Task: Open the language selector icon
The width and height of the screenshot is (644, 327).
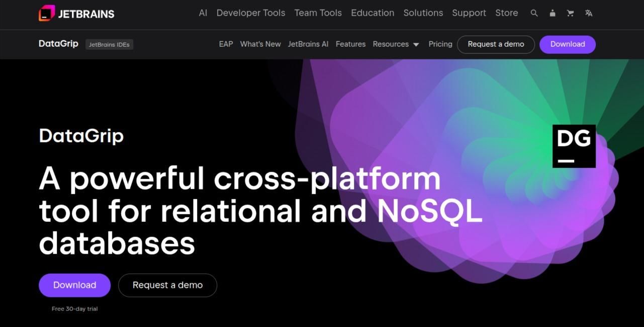Action: (589, 14)
